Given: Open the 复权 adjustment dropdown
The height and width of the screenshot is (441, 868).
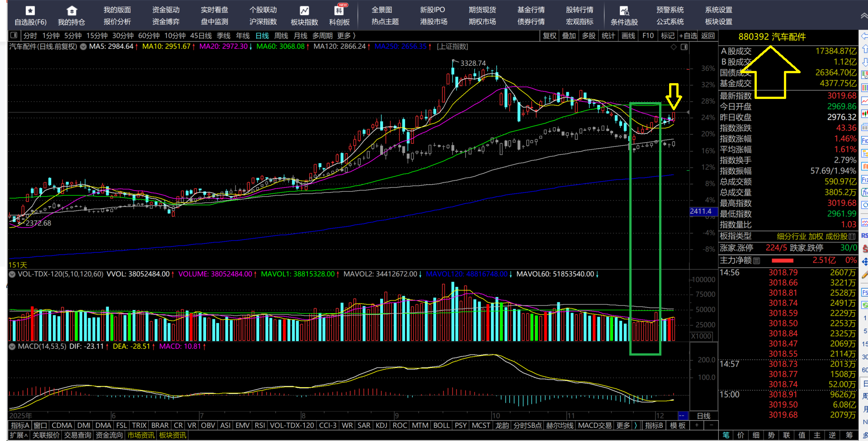Looking at the screenshot, I should point(549,36).
